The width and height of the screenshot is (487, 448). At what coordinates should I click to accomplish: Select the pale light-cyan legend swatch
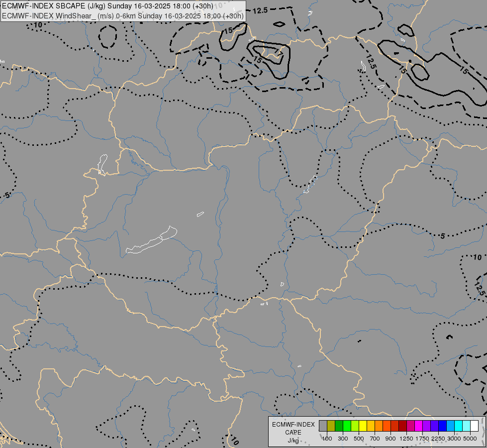click(x=466, y=426)
